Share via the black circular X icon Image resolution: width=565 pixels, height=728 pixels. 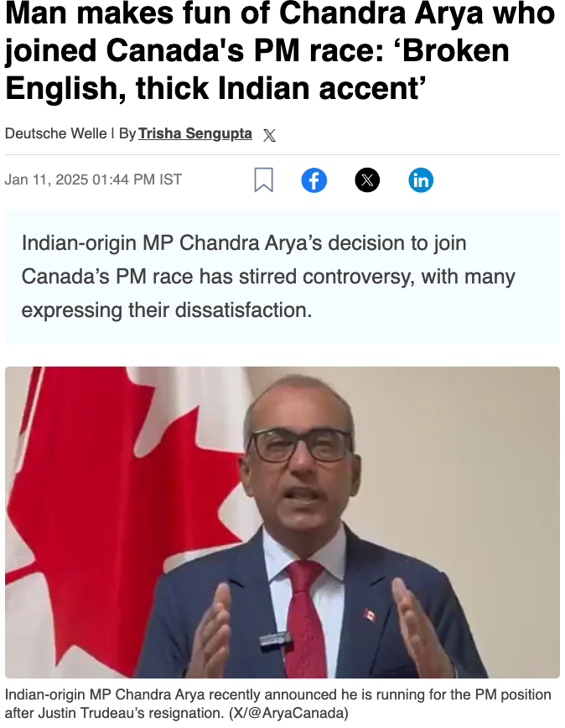[x=367, y=180]
